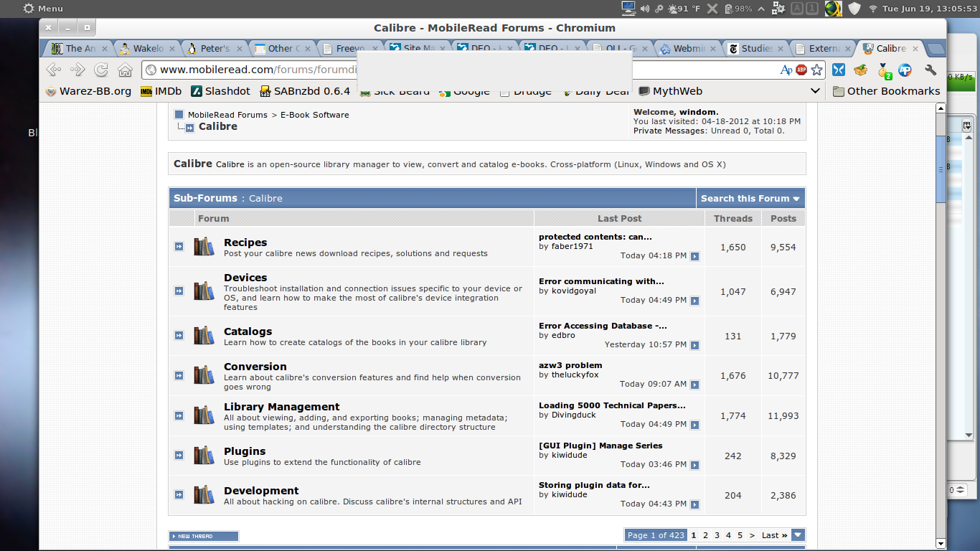This screenshot has width=980, height=551.
Task: Open the Library Management sub-forum
Action: click(282, 407)
